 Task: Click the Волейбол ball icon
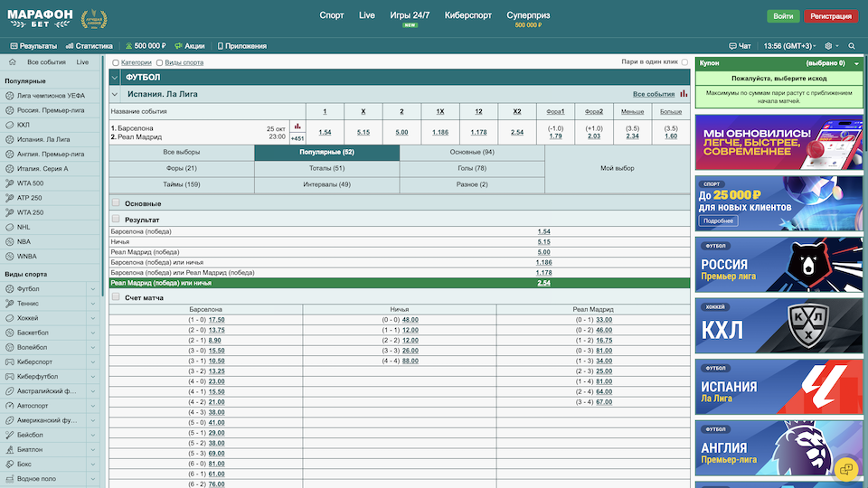pos(9,347)
